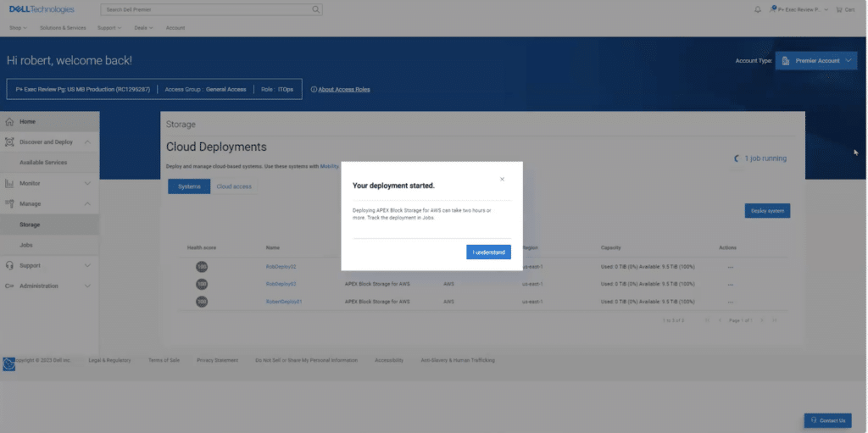
Task: Click the Health score column header
Action: click(x=202, y=248)
